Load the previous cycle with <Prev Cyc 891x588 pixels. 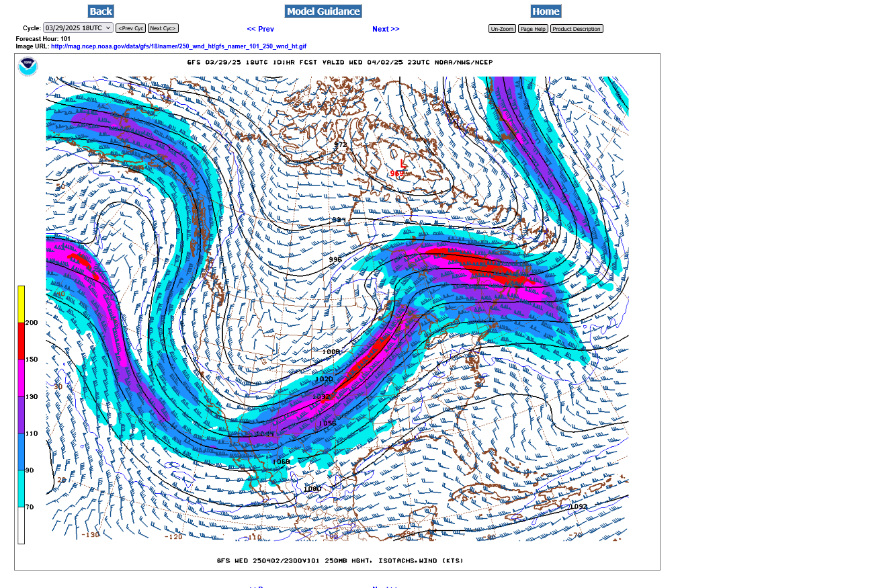[130, 29]
